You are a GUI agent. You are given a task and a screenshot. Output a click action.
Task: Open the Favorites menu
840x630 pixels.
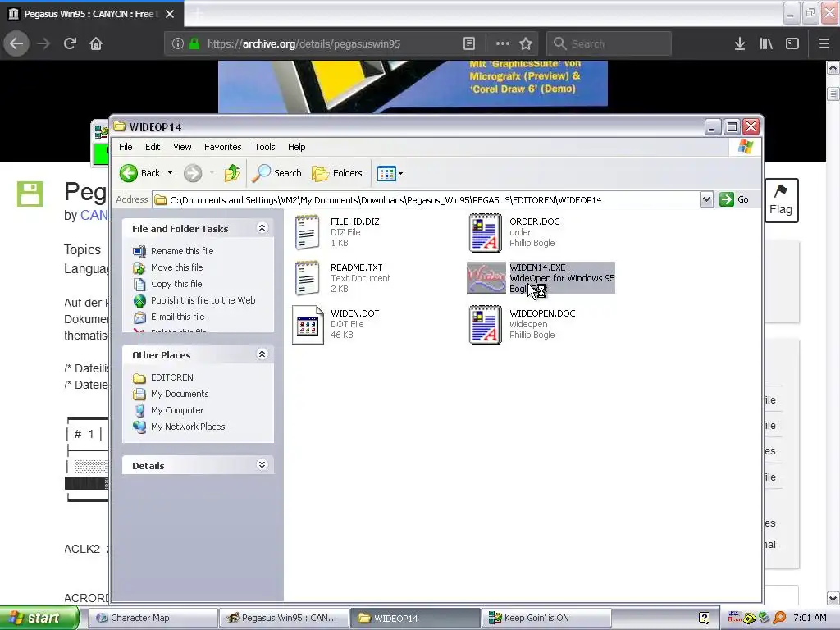click(x=223, y=147)
